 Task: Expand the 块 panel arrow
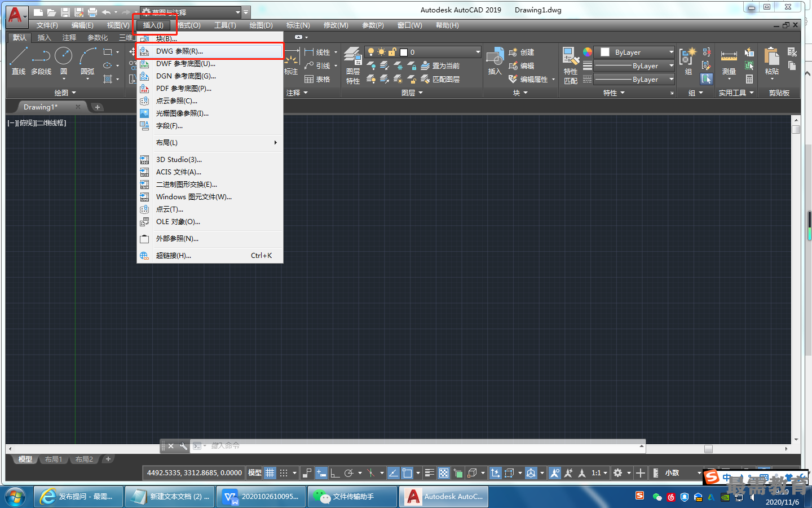click(526, 93)
